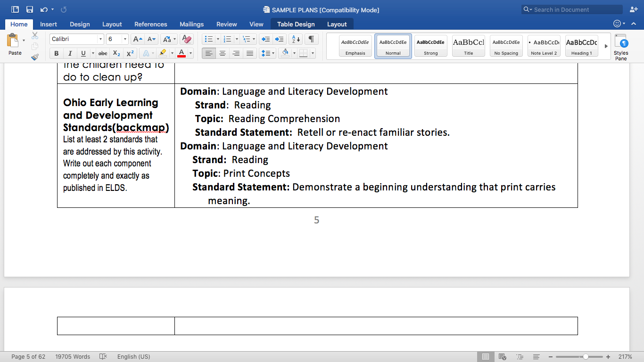Sort text A to Z
Image resolution: width=644 pixels, height=362 pixels.
coord(296,39)
